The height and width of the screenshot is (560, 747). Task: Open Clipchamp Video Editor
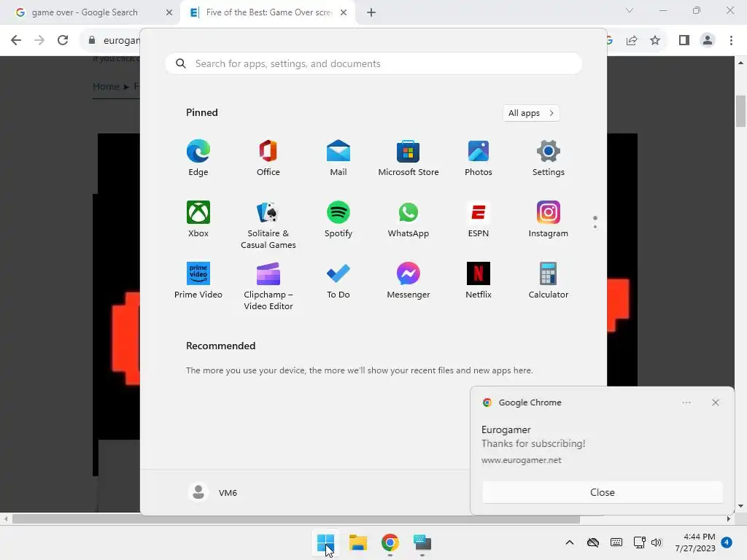coord(268,286)
